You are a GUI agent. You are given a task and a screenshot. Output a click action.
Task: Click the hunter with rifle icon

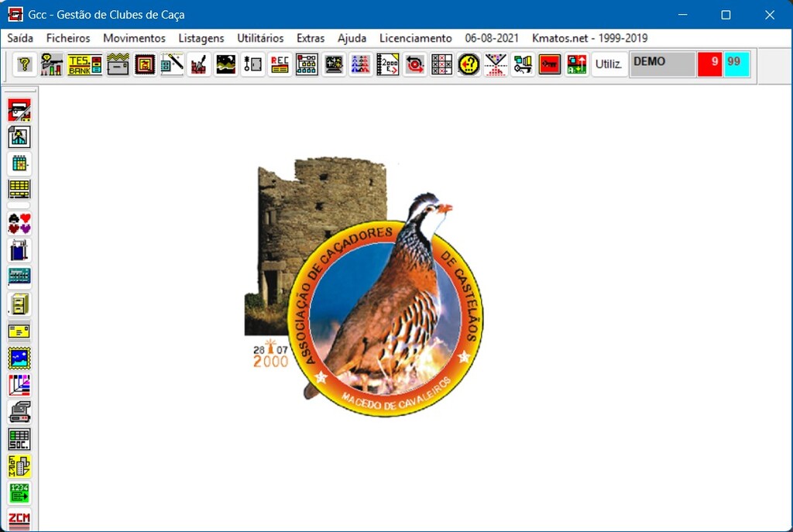click(52, 64)
